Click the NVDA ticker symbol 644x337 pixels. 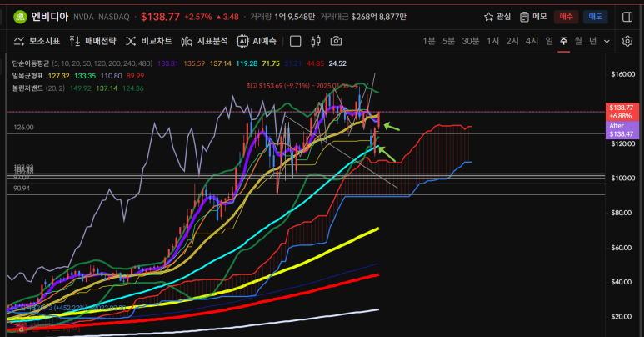coord(84,17)
